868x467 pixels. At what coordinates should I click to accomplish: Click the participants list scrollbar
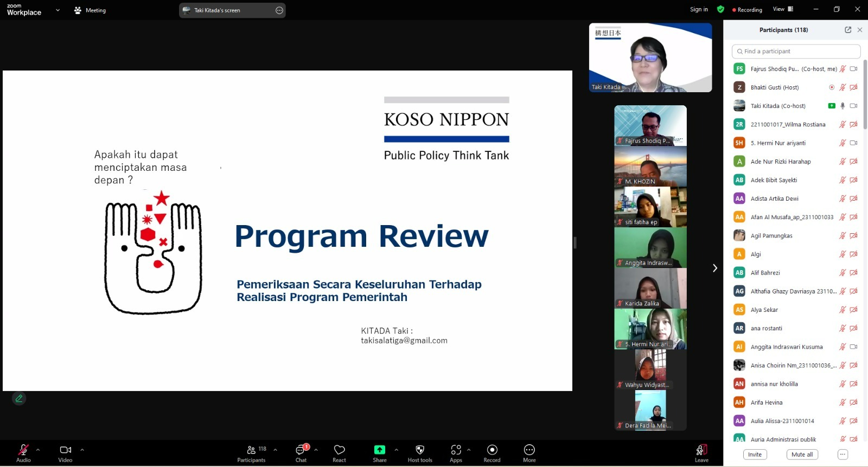pos(865,94)
